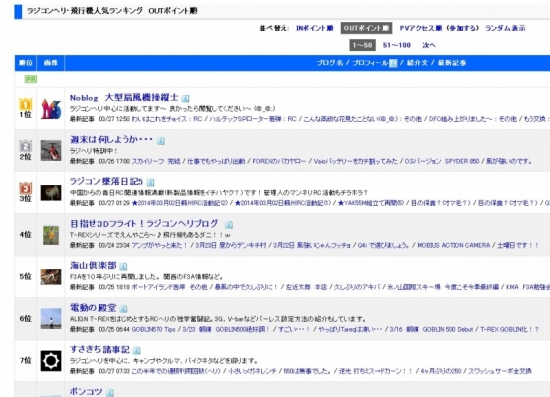The image size is (550, 397).
Task: Open red helicopter thumbnail for rank 2
Action: [51, 150]
